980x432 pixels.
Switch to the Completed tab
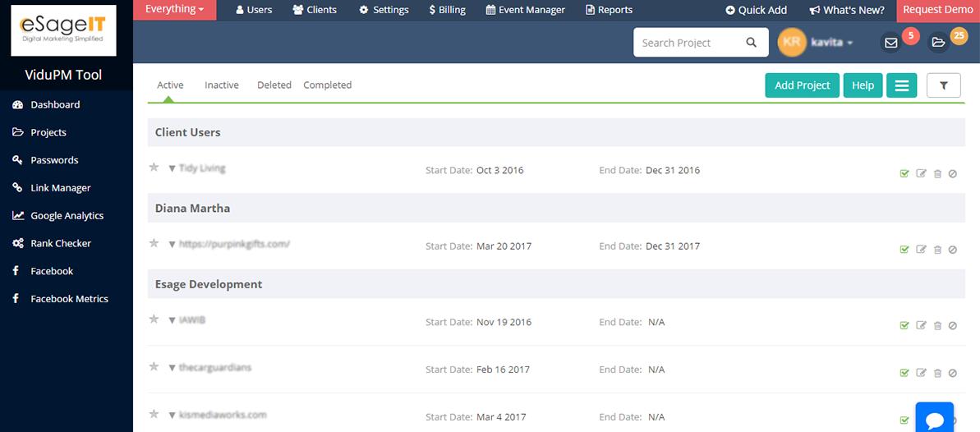click(328, 85)
